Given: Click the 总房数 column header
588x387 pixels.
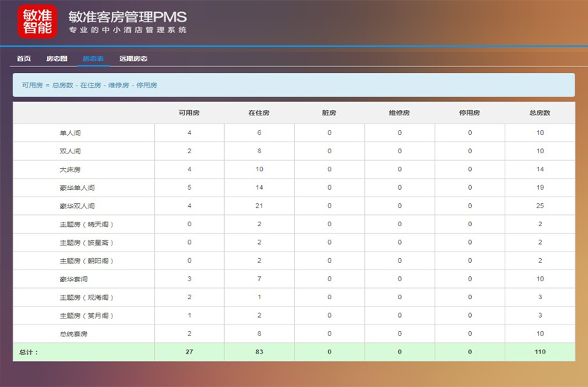Looking at the screenshot, I should click(540, 113).
